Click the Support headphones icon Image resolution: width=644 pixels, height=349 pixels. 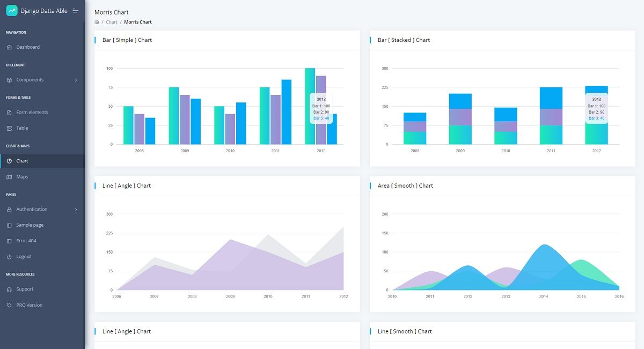click(x=10, y=289)
